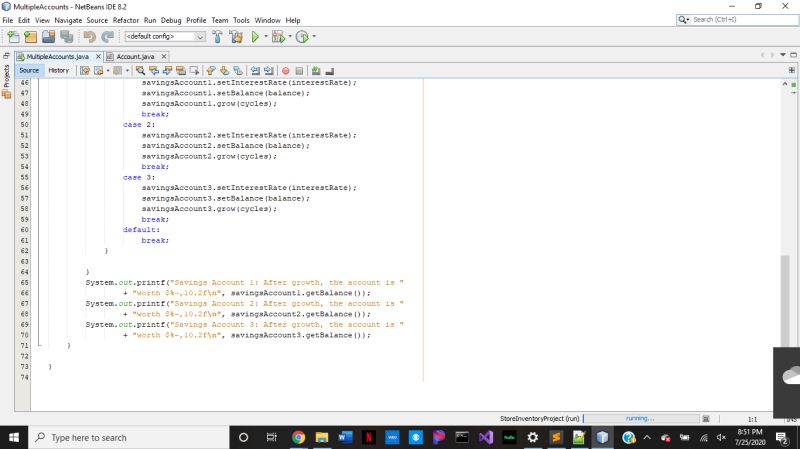The image size is (800, 449).
Task: Create a new file with the New File icon
Action: tap(13, 37)
